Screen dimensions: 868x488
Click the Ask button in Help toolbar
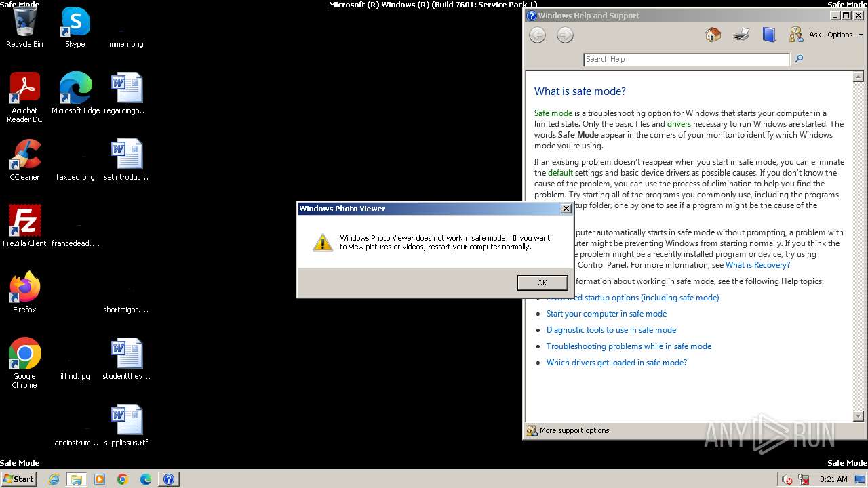[x=805, y=35]
